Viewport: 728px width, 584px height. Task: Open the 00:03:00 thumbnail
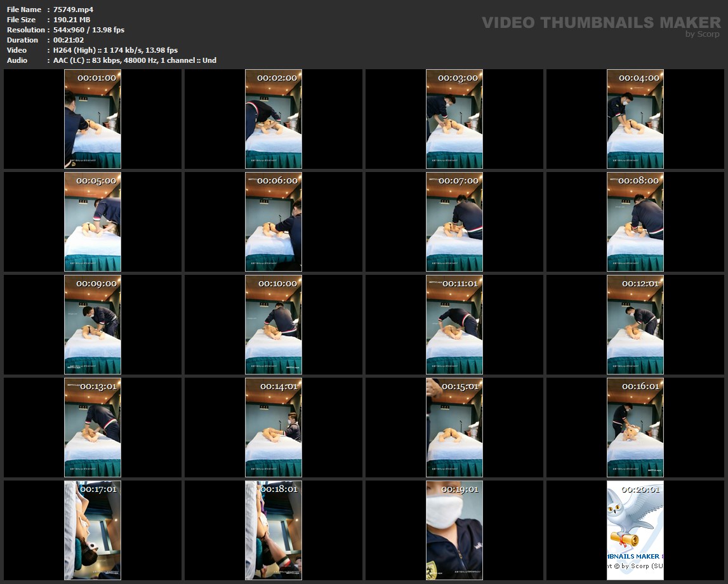click(454, 119)
